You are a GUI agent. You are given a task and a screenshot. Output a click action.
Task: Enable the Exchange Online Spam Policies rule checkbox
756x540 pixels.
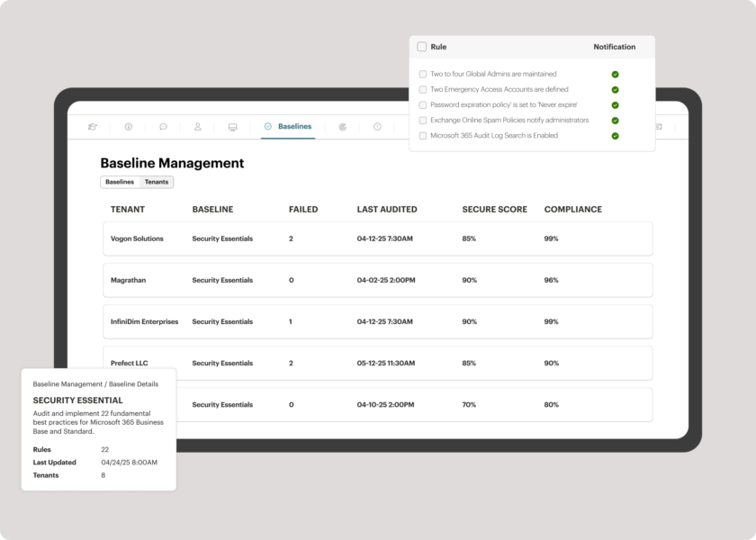tap(423, 121)
